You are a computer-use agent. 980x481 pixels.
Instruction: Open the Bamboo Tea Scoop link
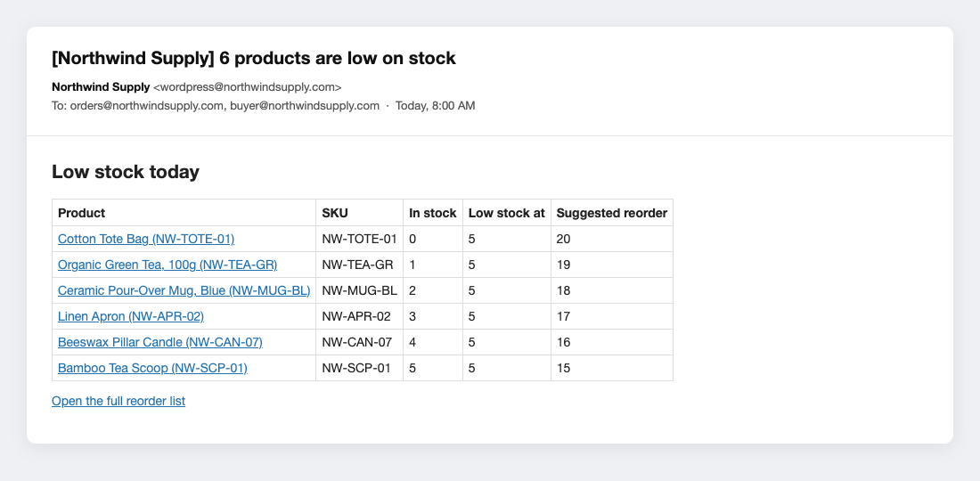152,368
